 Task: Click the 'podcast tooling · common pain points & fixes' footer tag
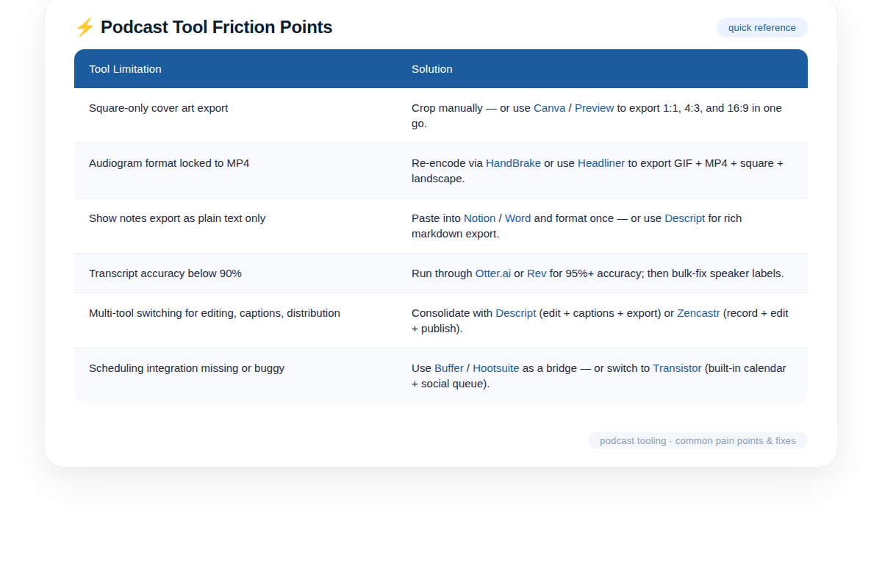point(698,441)
